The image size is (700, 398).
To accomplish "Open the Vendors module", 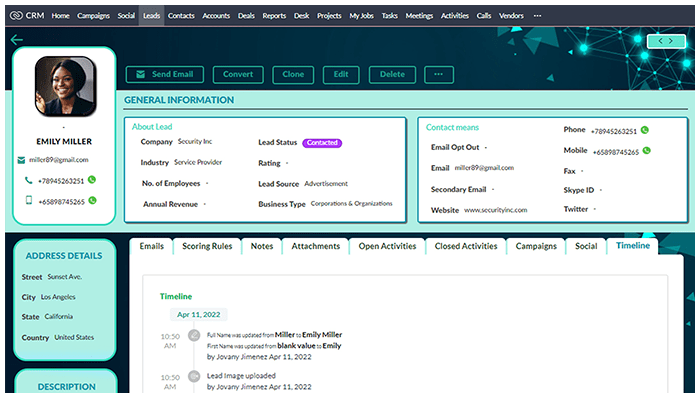I will [x=511, y=16].
